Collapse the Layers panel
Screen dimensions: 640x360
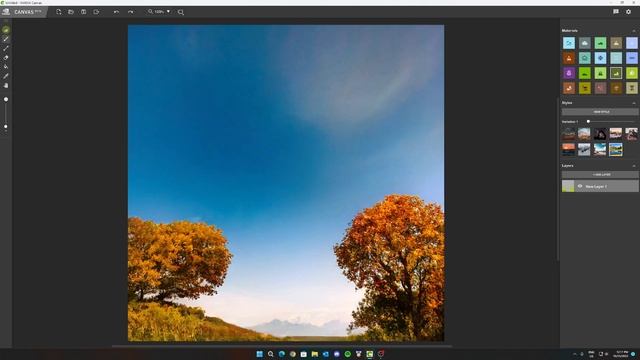pyautogui.click(x=634, y=166)
